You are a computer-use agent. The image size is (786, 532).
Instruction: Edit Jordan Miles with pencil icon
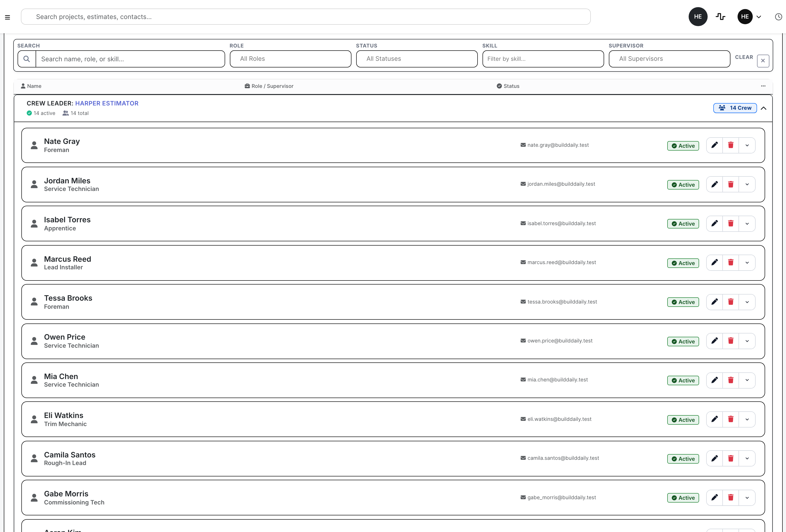(x=714, y=184)
